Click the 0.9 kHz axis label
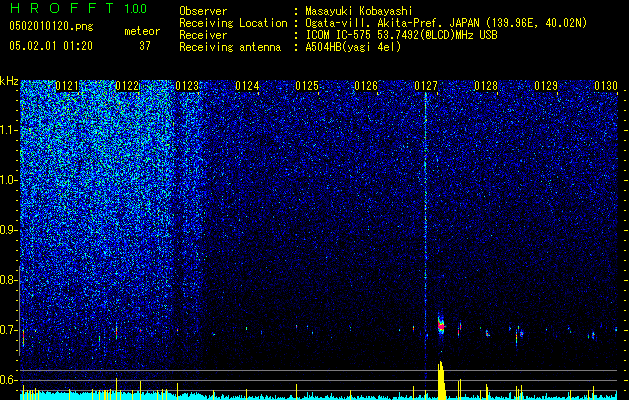Image resolution: width=629 pixels, height=400 pixels. coord(9,230)
